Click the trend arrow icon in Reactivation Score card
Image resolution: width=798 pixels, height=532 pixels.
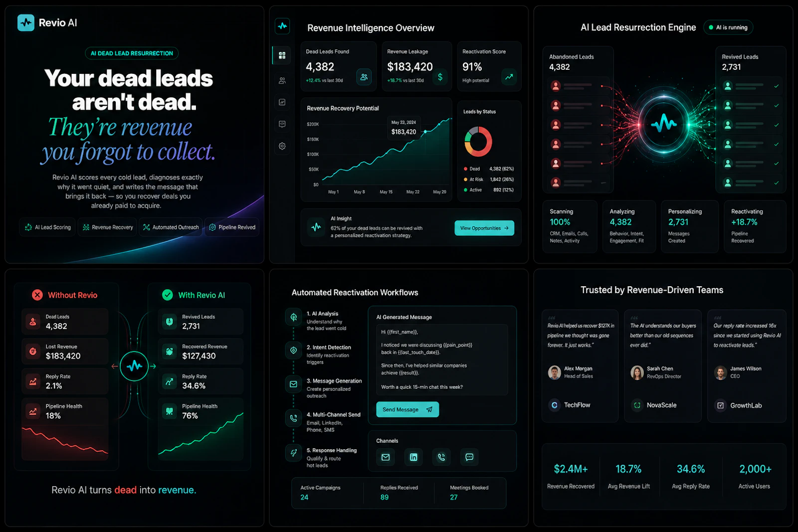pos(509,77)
